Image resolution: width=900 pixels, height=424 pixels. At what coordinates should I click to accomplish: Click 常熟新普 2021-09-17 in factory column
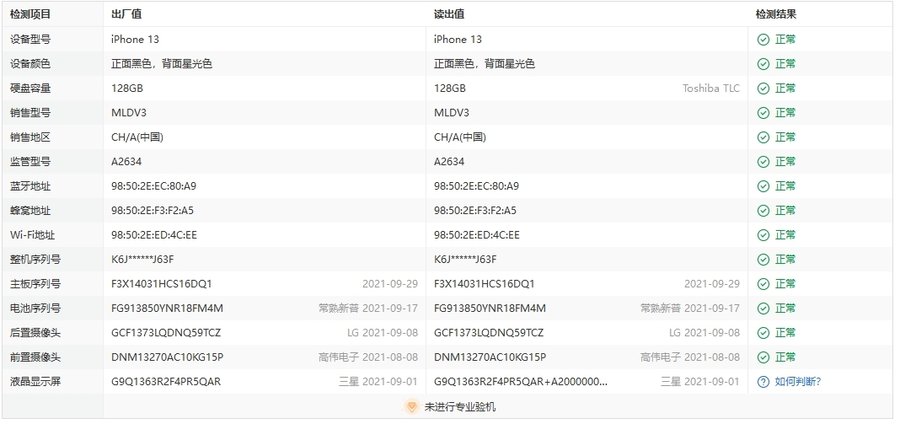[x=368, y=309]
